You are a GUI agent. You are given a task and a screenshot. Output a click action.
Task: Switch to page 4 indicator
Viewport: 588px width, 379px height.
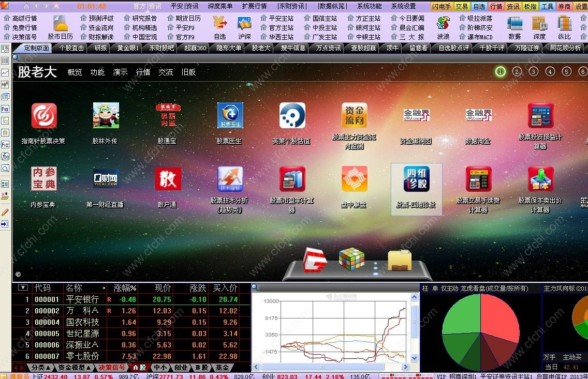click(550, 71)
